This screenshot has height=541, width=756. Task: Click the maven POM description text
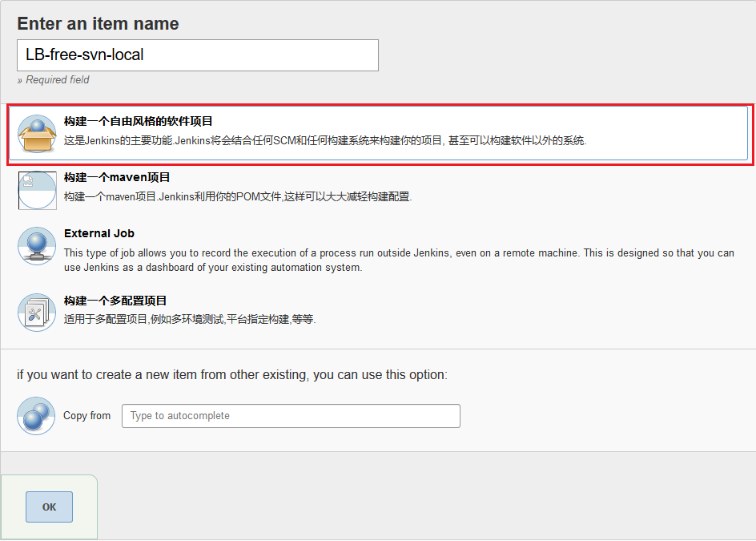pos(238,196)
